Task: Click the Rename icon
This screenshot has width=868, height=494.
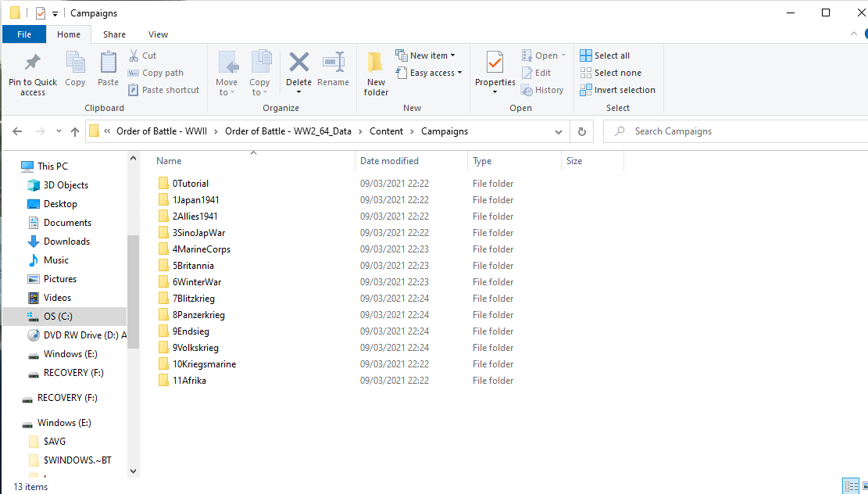Action: pyautogui.click(x=334, y=62)
